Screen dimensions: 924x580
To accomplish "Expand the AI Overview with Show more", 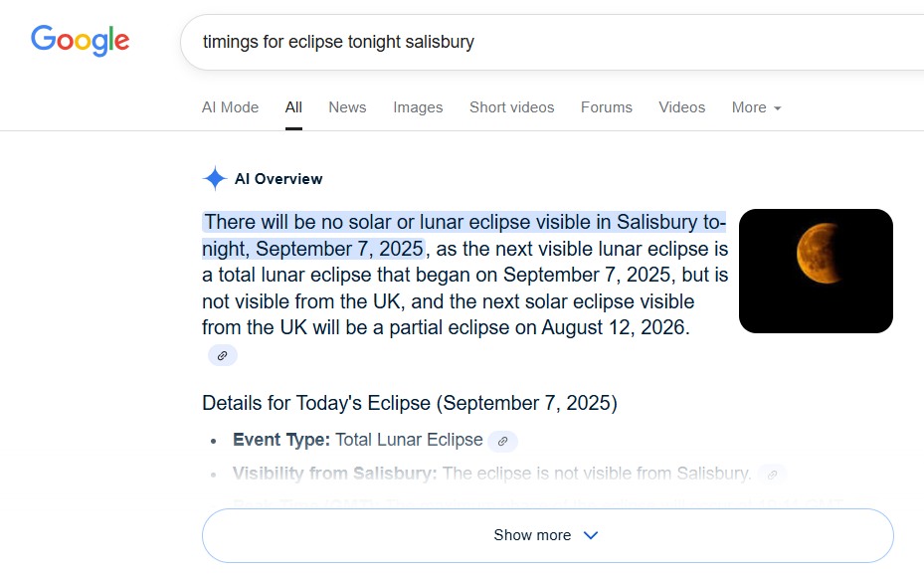I will coord(547,535).
